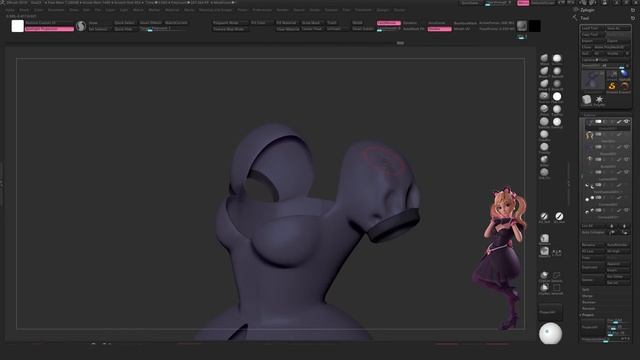Viewport: 640px width, 360px height.
Task: Open the gray material sphere in top shelf
Action: click(522, 26)
